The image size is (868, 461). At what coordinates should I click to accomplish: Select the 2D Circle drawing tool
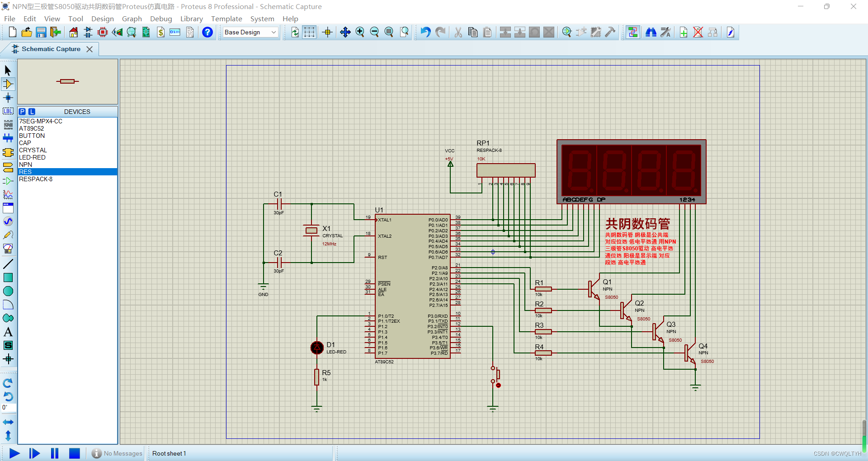[8, 291]
